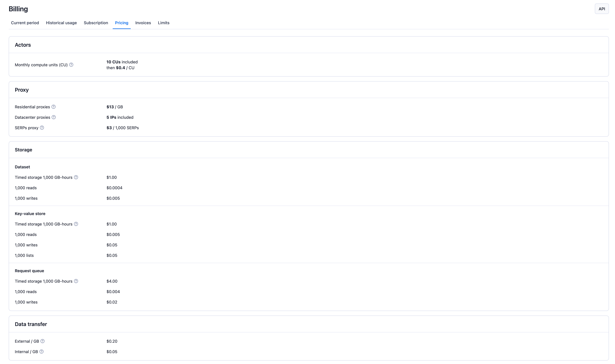This screenshot has height=364, width=615.
Task: Click the Storage section header
Action: coord(23,150)
